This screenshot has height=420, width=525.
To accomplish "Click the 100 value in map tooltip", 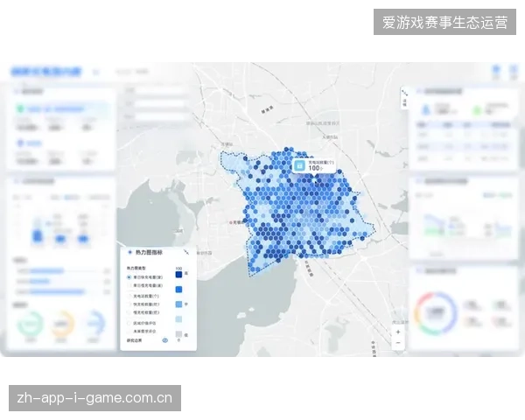I will pos(314,168).
